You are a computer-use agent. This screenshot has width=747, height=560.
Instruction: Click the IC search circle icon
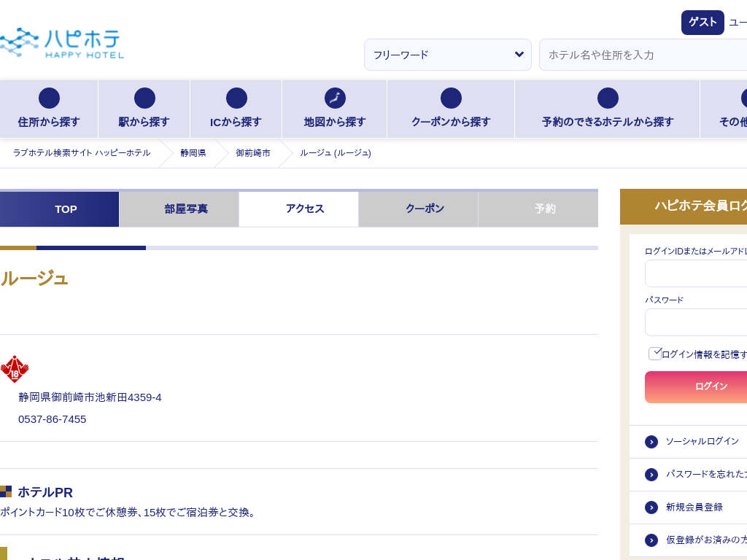pos(236,98)
